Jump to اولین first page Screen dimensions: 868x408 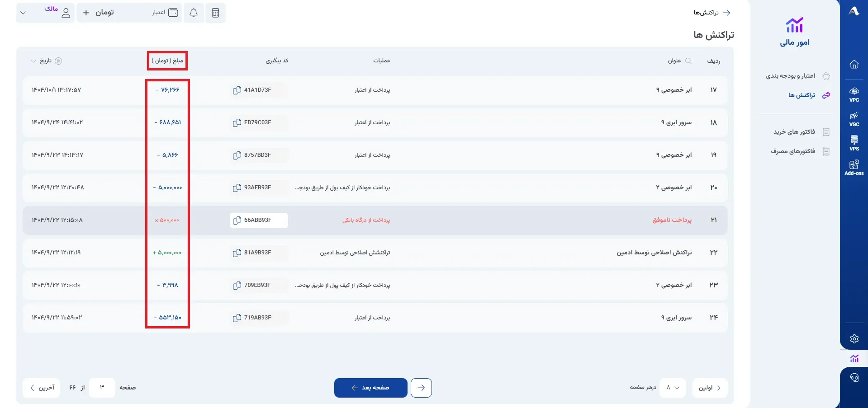pyautogui.click(x=710, y=388)
